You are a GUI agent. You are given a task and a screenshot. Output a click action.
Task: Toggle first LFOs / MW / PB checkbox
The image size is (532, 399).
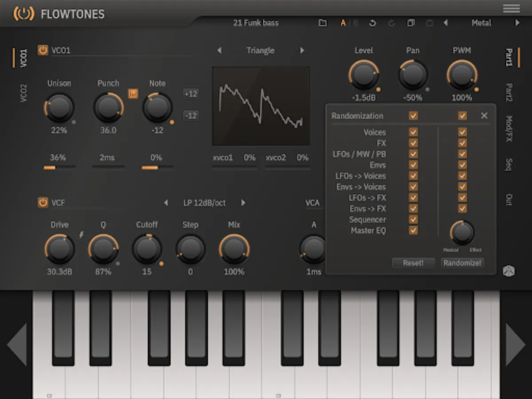[x=413, y=154]
